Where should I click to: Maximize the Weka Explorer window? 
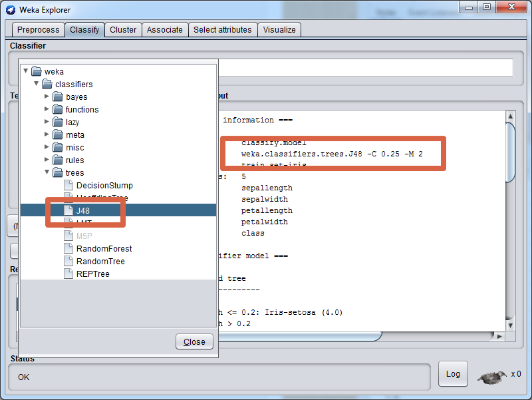487,7
